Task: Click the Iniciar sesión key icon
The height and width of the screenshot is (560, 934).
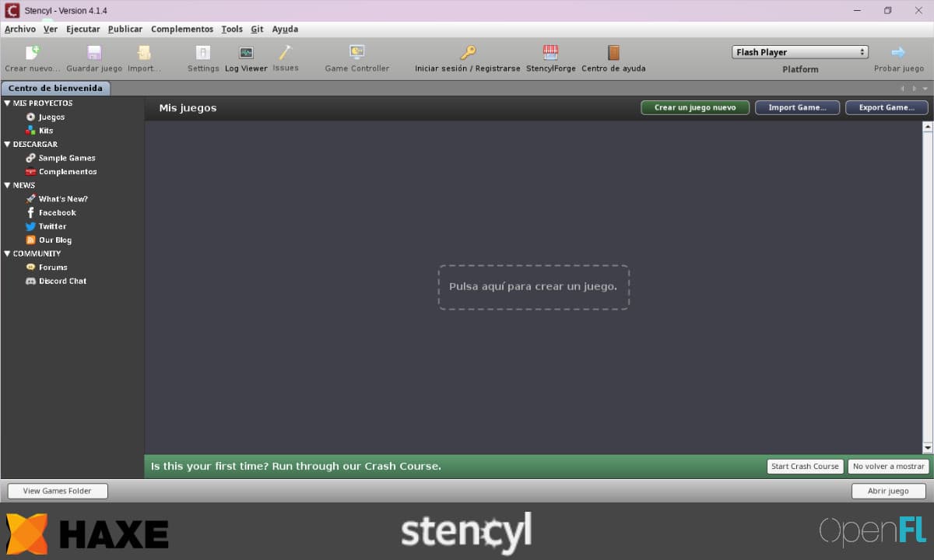Action: 467,53
